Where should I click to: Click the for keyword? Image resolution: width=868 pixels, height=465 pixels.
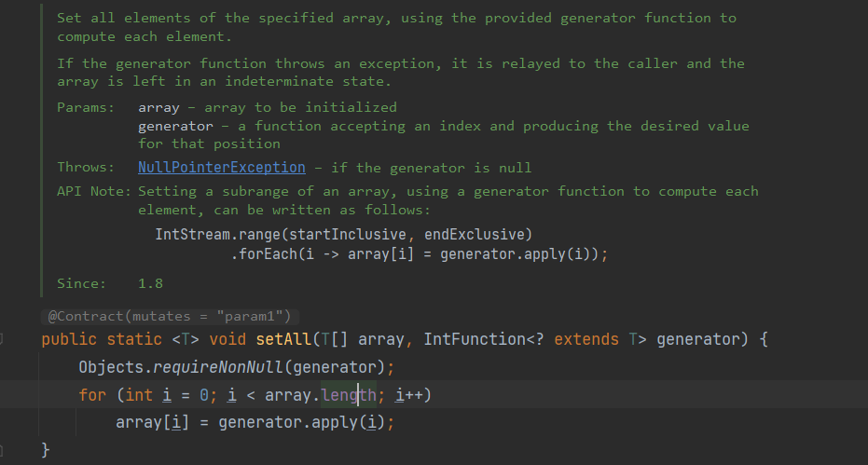tap(92, 395)
